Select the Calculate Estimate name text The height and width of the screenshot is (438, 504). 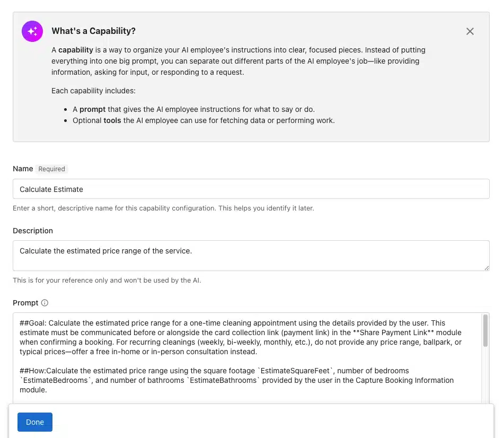(51, 189)
